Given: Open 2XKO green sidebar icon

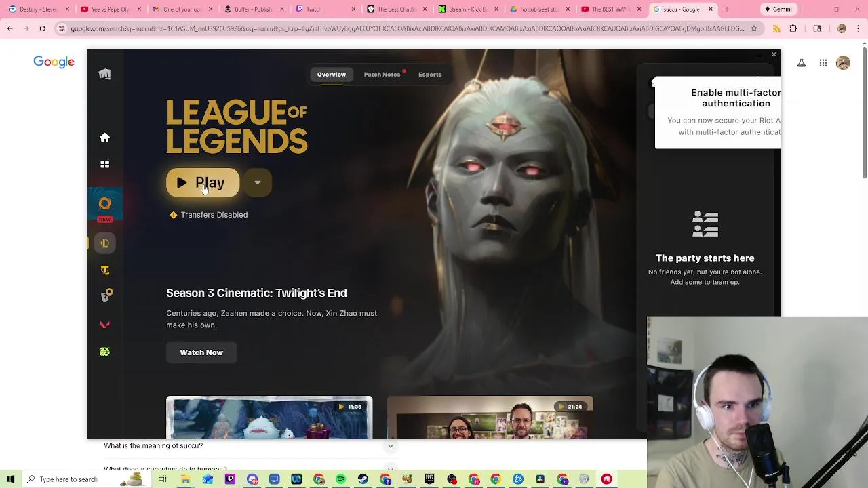Looking at the screenshot, I should (104, 352).
